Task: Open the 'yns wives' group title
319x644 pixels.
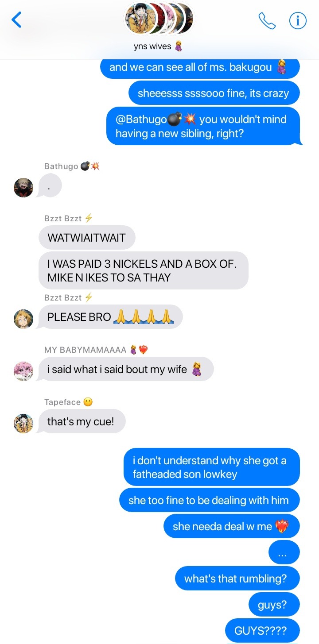Action: click(x=158, y=46)
